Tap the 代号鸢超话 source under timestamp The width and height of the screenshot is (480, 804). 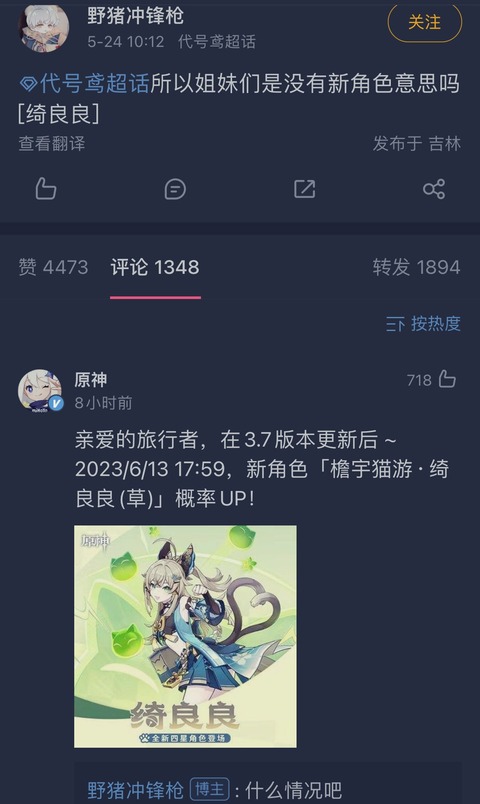[x=216, y=42]
